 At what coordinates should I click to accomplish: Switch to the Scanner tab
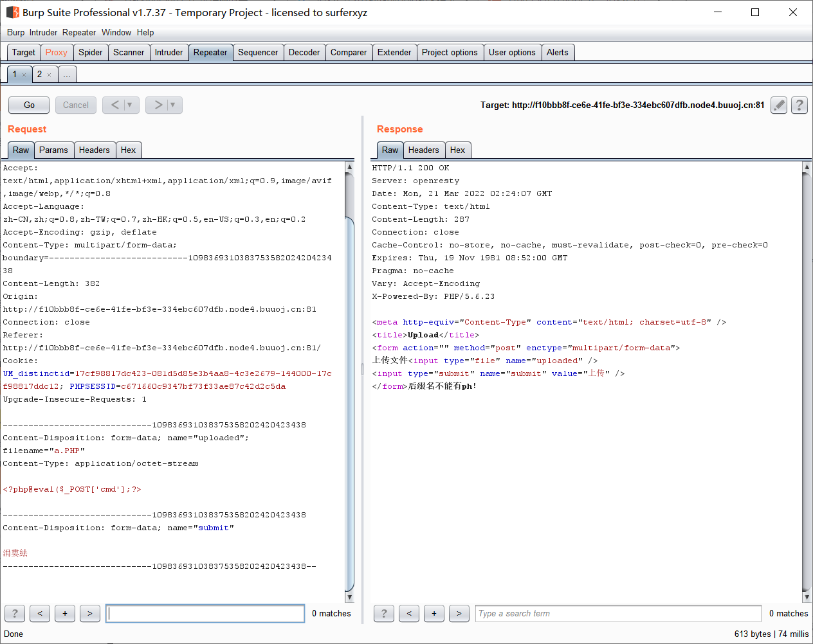[x=129, y=53]
